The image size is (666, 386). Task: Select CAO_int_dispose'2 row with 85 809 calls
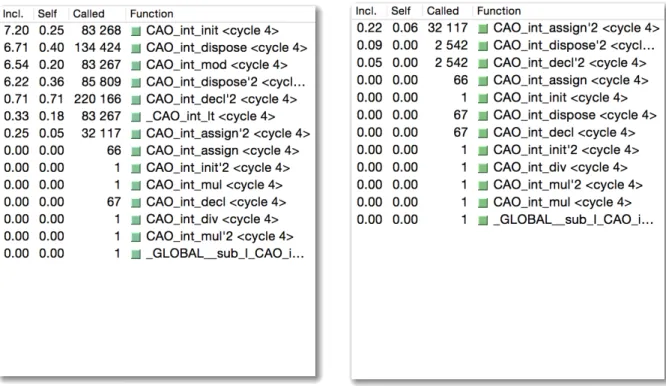click(x=158, y=82)
